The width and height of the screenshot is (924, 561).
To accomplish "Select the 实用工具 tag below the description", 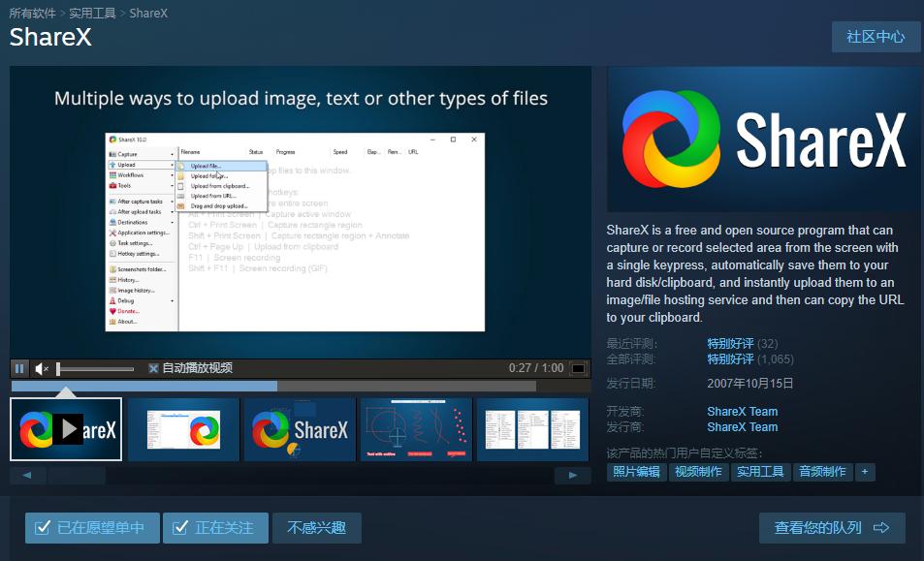I will tap(760, 473).
